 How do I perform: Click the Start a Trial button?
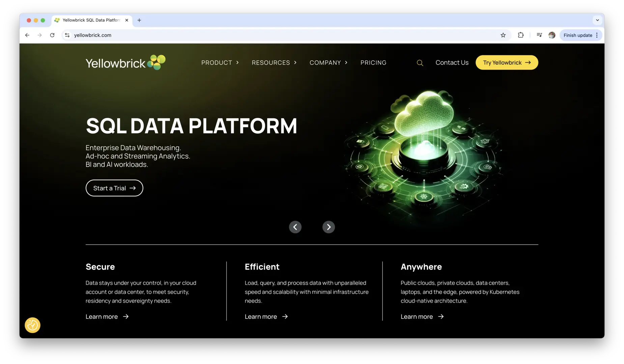coord(114,188)
